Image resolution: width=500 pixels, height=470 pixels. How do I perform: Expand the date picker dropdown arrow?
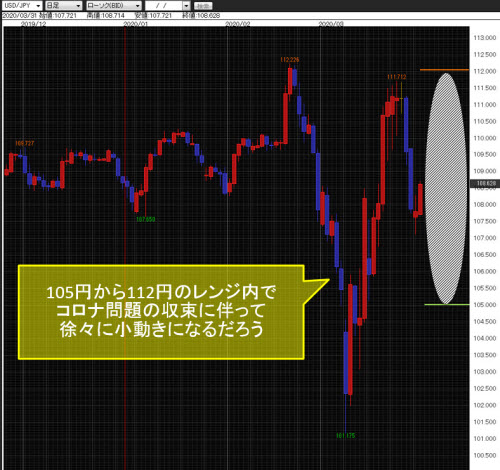coord(186,6)
